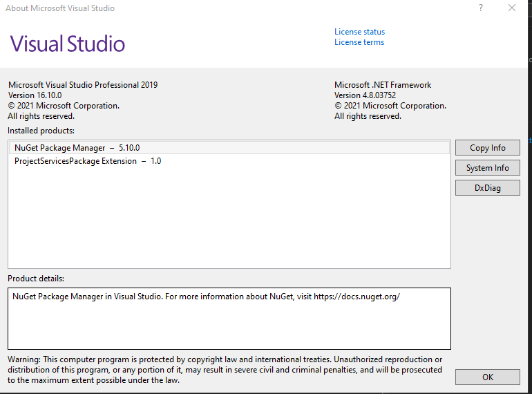Screen dimensions: 532x394
Task: Launch DxDiag from the dialog
Action: tap(487, 187)
